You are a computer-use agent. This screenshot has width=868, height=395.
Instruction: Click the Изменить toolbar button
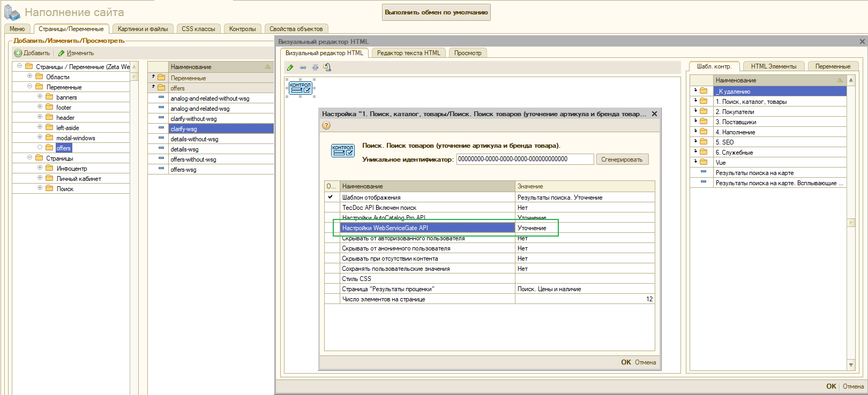[x=76, y=53]
